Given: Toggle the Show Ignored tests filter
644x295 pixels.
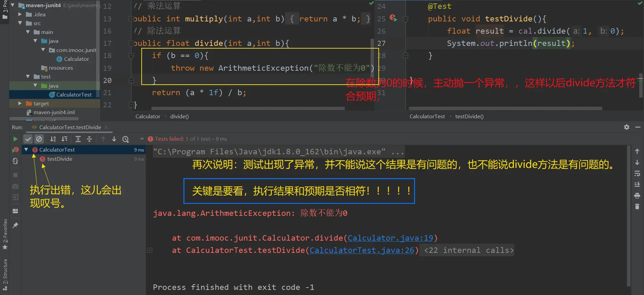Looking at the screenshot, I should point(39,139).
